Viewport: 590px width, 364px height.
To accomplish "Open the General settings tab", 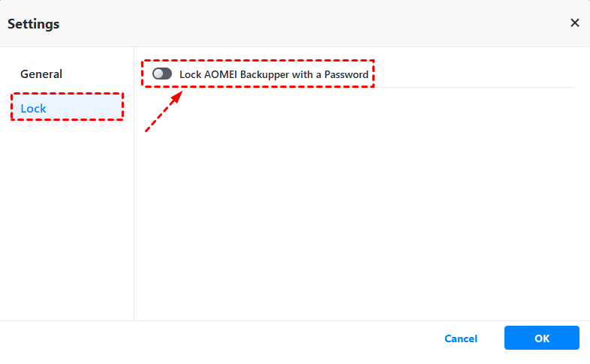I will coord(41,74).
